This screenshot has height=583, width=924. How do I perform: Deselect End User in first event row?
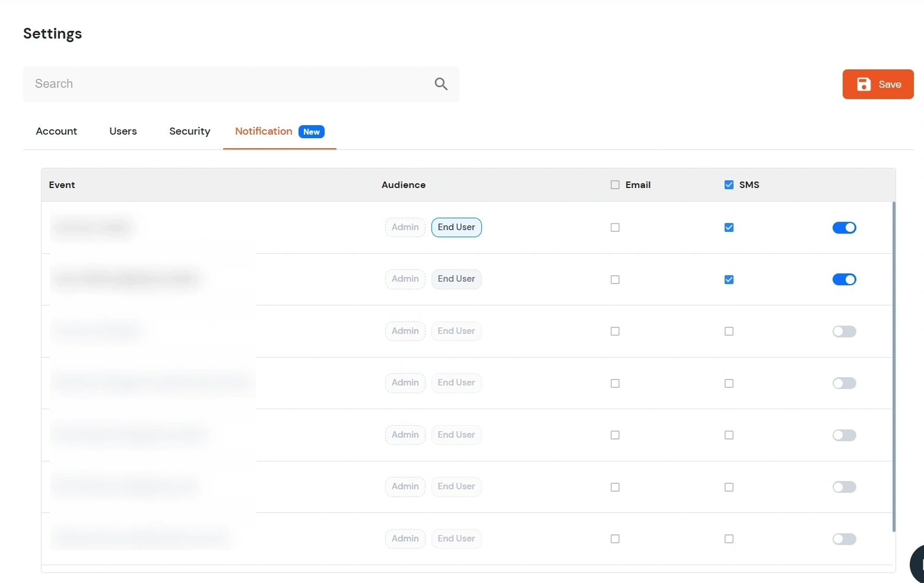(456, 227)
